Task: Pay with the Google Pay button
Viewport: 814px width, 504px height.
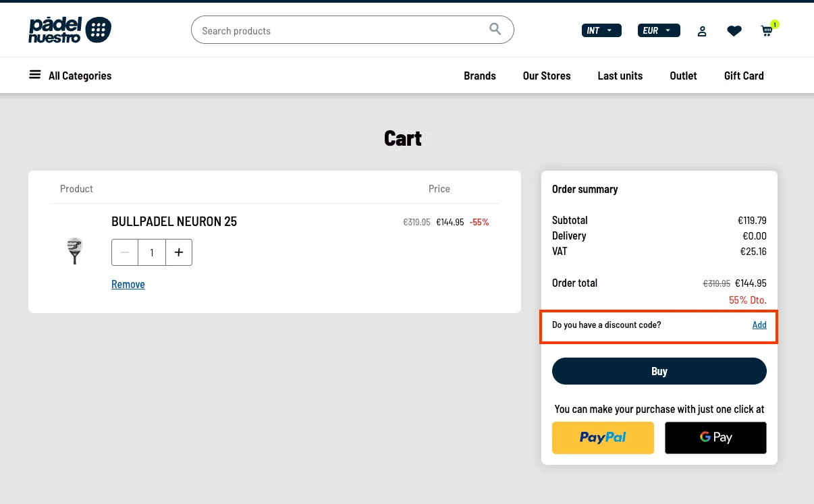Action: tap(715, 438)
